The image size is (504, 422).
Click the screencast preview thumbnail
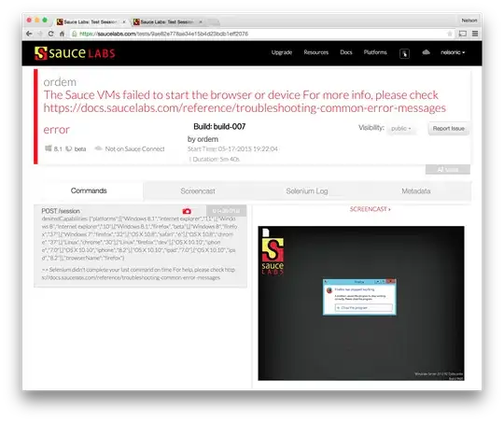click(361, 303)
